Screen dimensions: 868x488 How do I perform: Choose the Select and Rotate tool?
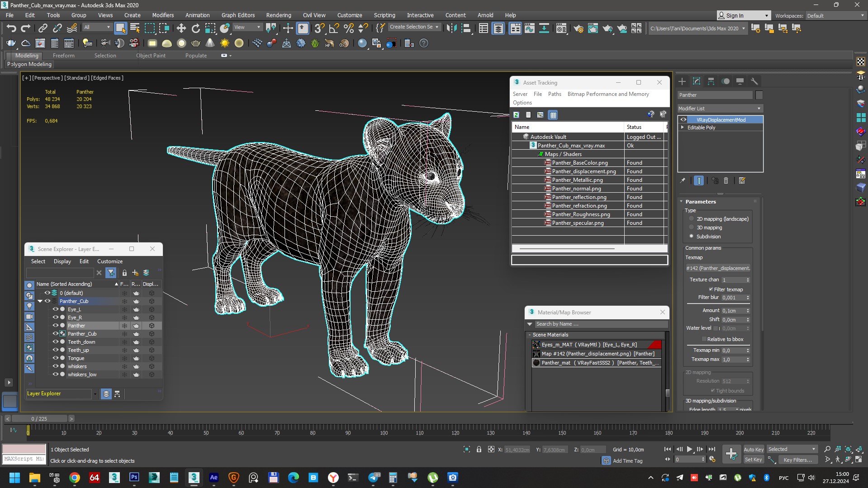point(195,28)
